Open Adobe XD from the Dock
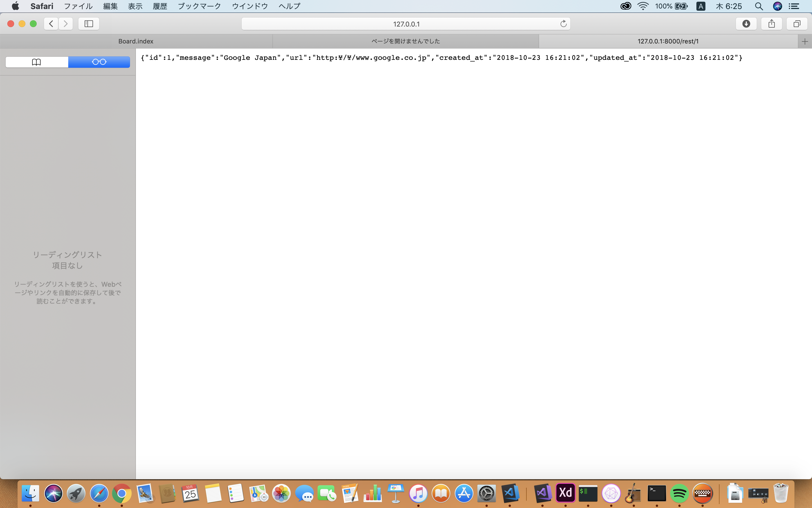The width and height of the screenshot is (812, 508). tap(565, 493)
